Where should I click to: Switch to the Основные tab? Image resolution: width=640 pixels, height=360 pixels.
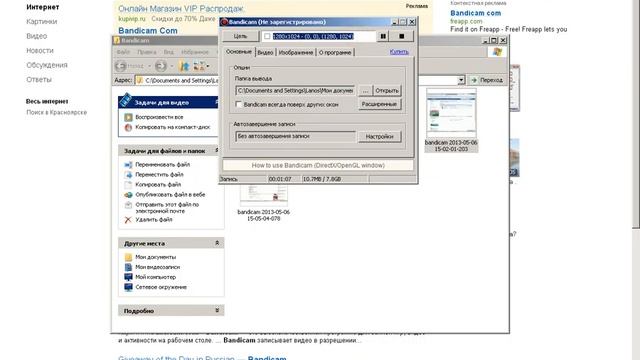click(239, 52)
